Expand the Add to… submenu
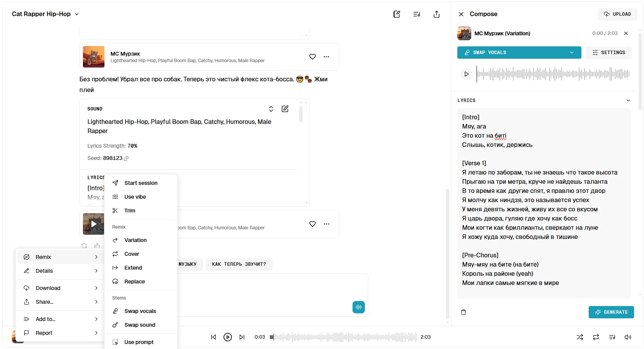This screenshot has width=644, height=349. (x=60, y=319)
